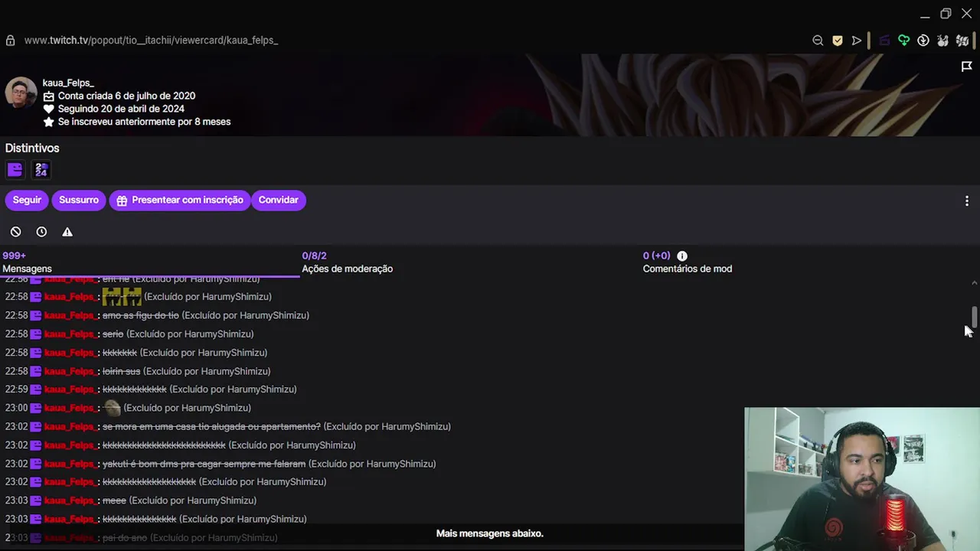Click the timeout clock icon
Screen dimensions: 980x551
pyautogui.click(x=41, y=232)
